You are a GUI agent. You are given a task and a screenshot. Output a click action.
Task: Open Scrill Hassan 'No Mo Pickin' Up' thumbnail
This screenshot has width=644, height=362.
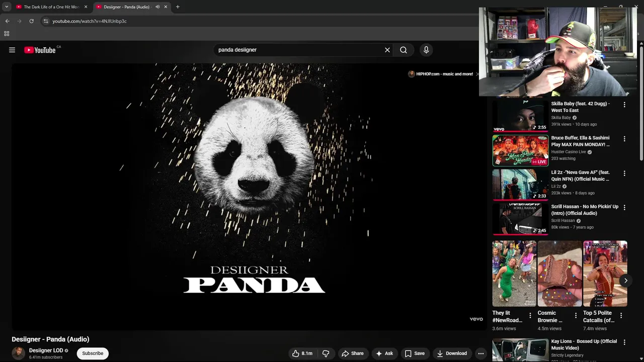tap(520, 219)
